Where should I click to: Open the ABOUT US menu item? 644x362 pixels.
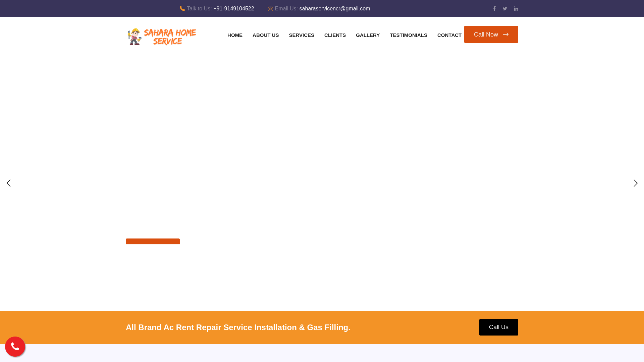click(x=266, y=35)
